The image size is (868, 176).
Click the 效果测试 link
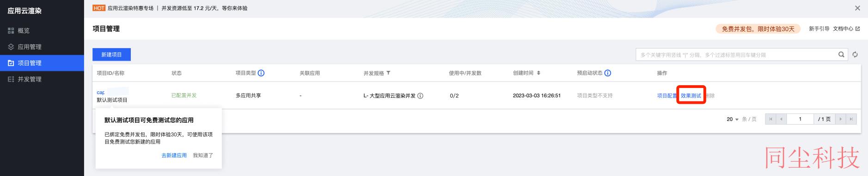[x=691, y=96]
